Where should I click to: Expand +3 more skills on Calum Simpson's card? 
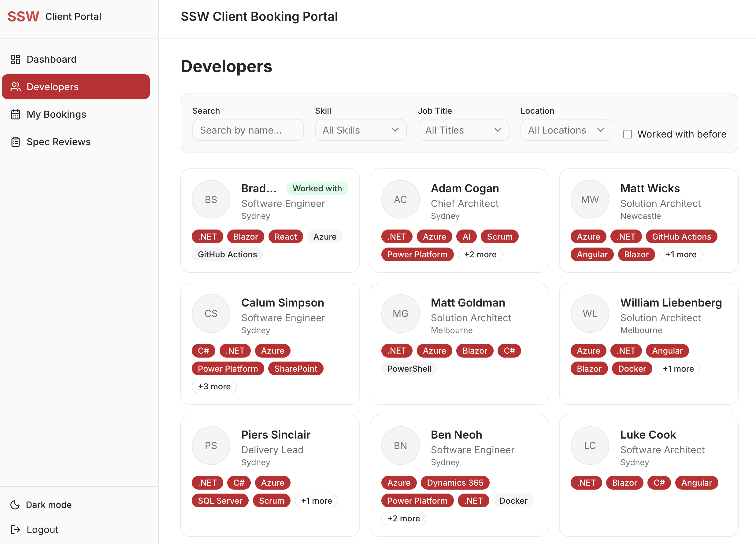[x=214, y=386]
